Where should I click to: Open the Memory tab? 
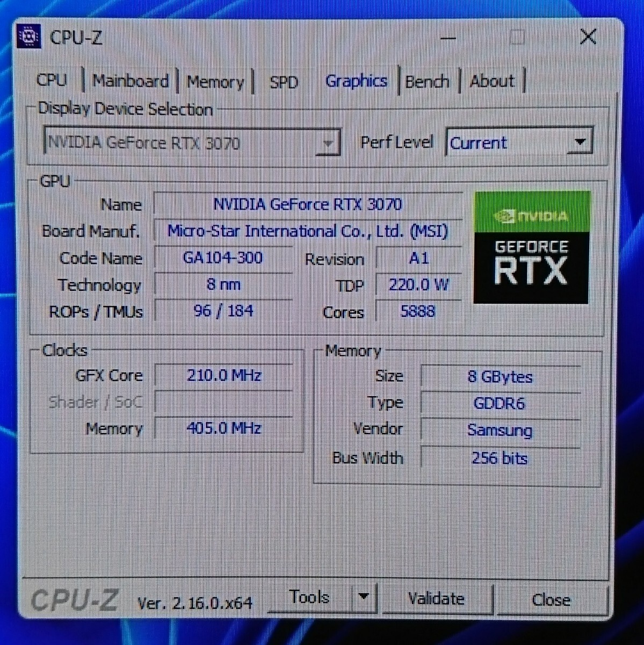[x=215, y=82]
